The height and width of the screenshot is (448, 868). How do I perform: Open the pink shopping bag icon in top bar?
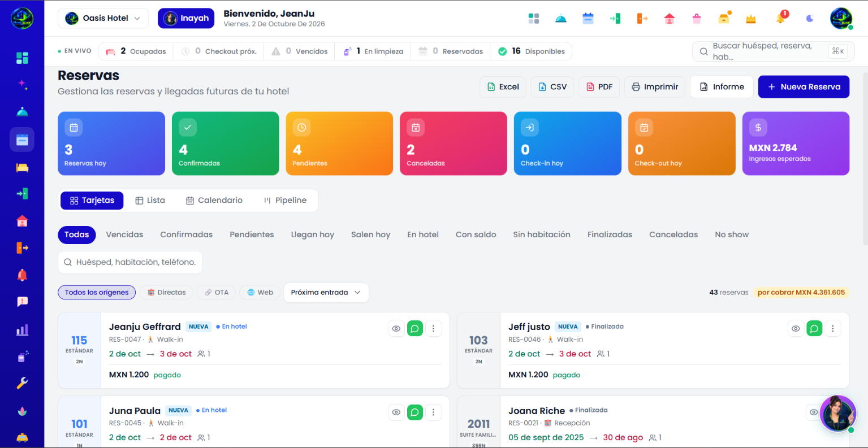697,19
